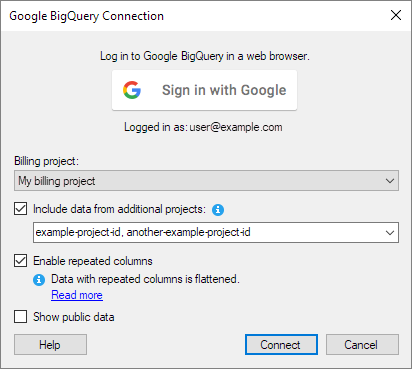This screenshot has height=369, width=412.
Task: Click the Billing project label
Action: pyautogui.click(x=46, y=161)
